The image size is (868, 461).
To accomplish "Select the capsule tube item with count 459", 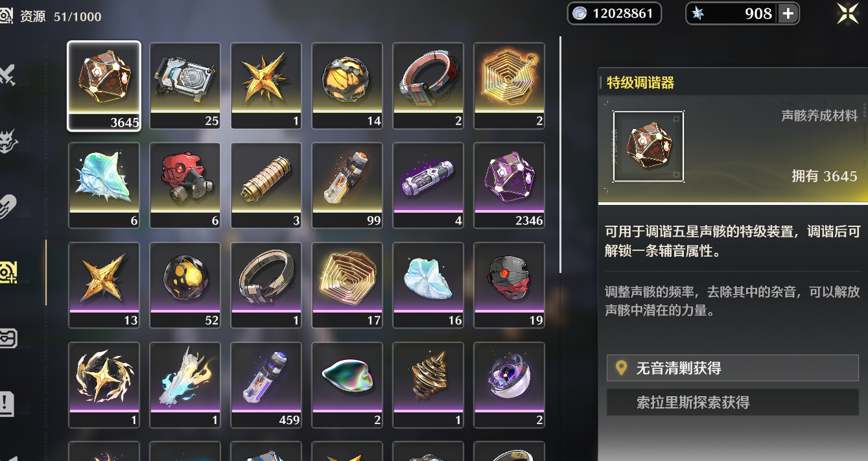I will (x=266, y=385).
